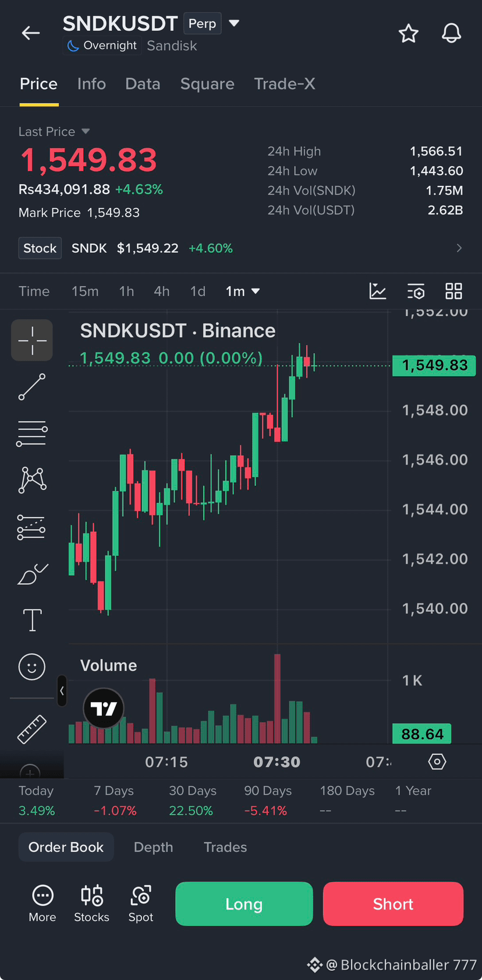The image size is (482, 980).
Task: Select the 4h interval
Action: click(x=162, y=291)
